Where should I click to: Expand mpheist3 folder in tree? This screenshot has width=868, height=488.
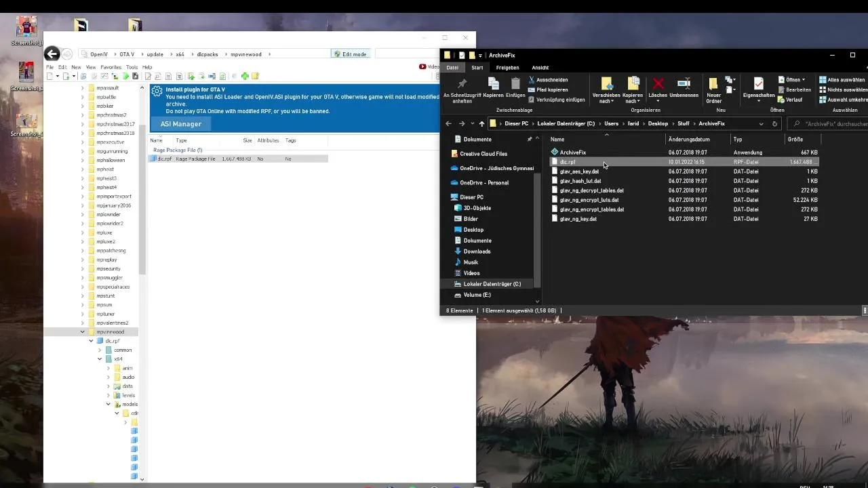click(83, 178)
